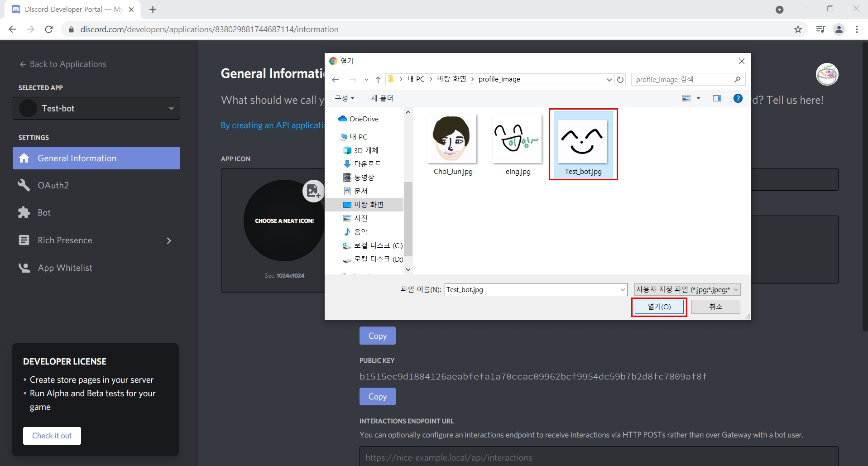Click the Interactions Endpoint URL field
868x466 pixels.
tap(599, 457)
